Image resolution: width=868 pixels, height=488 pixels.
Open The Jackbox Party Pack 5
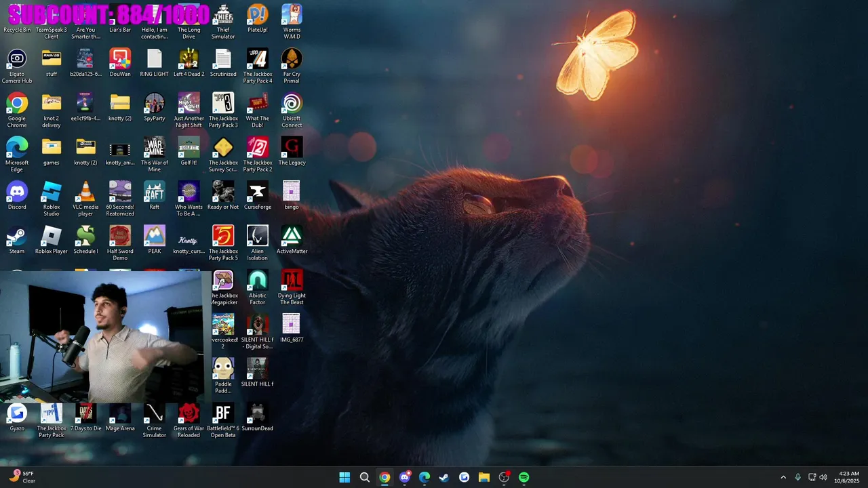point(223,243)
